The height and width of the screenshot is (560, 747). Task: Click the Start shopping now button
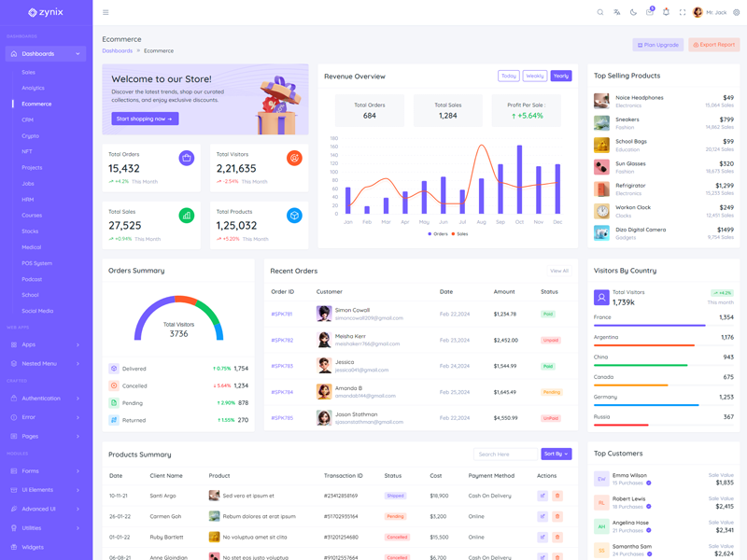[x=145, y=119]
